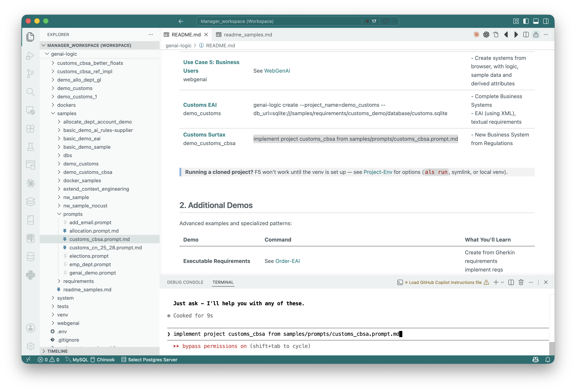Click MySQL Chinook status bar item
This screenshot has width=576, height=392.
click(90, 360)
